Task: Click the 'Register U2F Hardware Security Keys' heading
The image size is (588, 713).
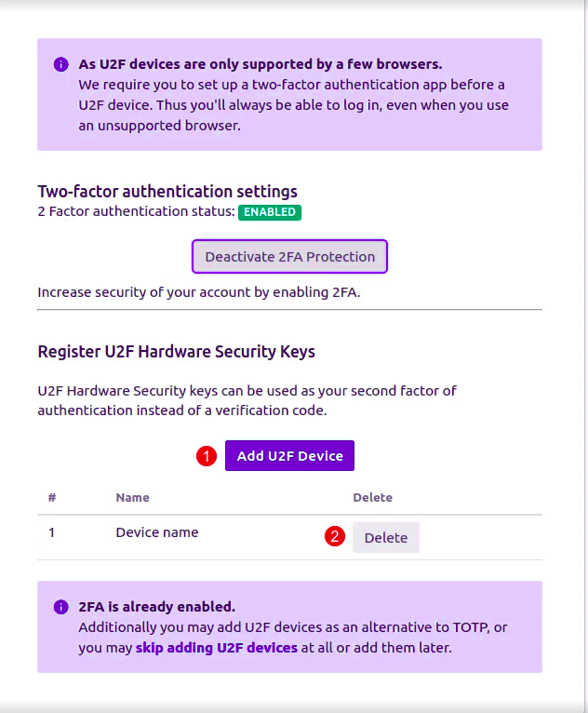Action: click(176, 352)
